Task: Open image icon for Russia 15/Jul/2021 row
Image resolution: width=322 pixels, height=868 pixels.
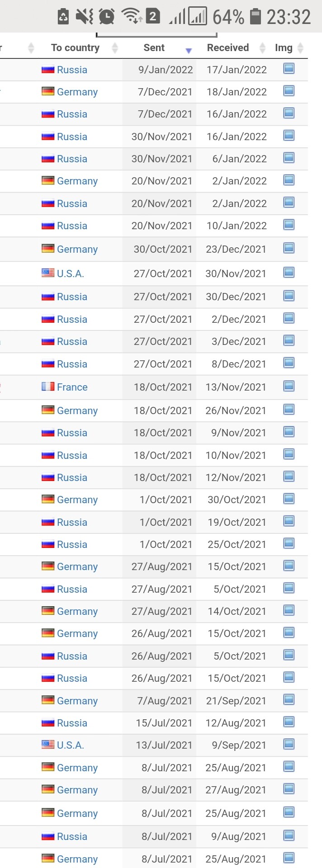Action: [289, 722]
